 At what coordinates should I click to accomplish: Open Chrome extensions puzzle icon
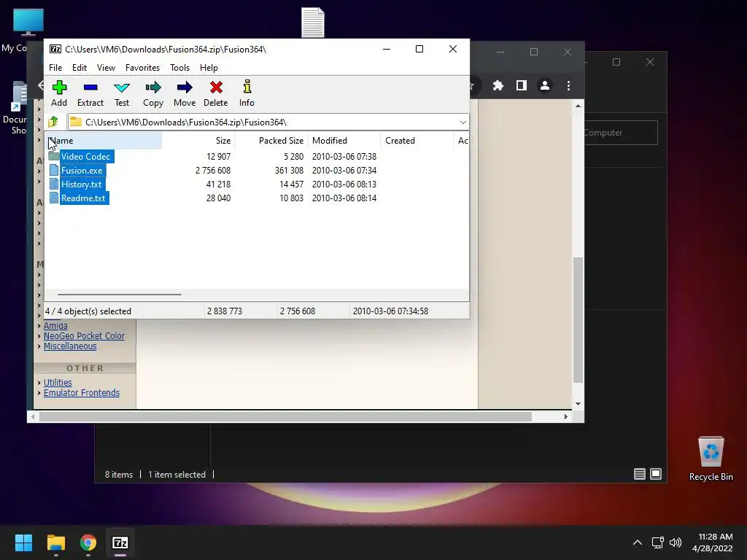click(x=498, y=86)
